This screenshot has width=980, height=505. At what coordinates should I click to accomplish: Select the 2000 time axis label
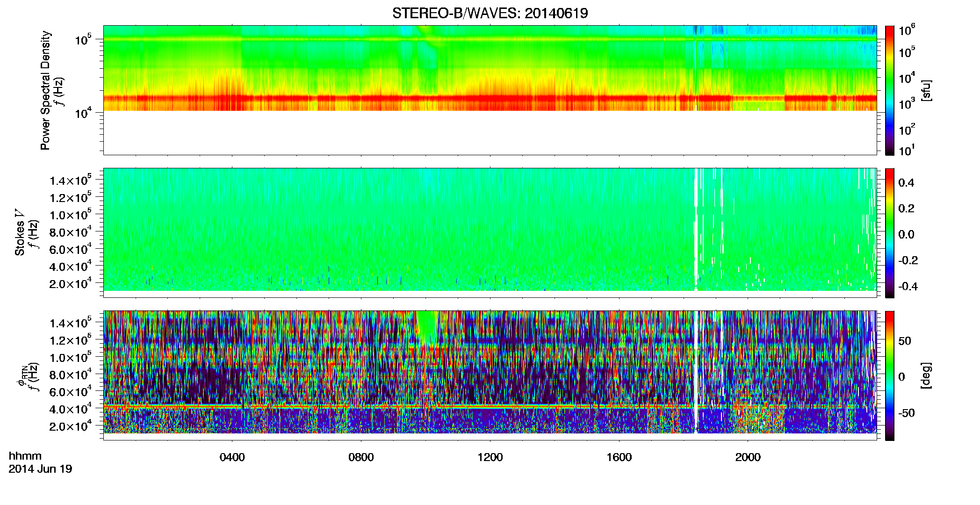point(748,457)
